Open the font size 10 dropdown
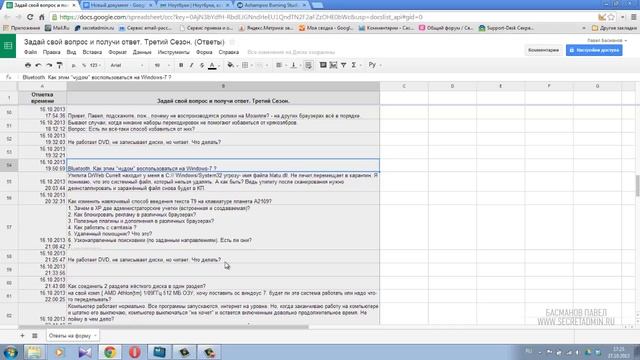Screen dimensions: 640x360 pos(162,65)
